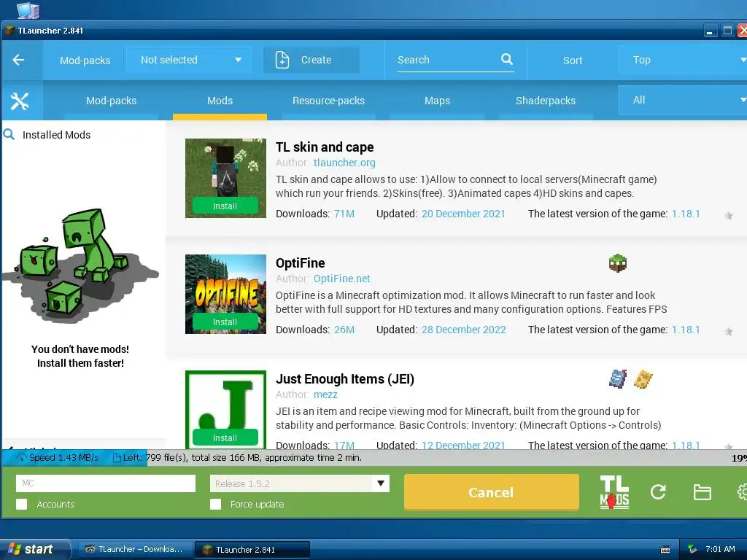Select the TLauncher 2.841 taskbar button
747x560 pixels.
click(x=252, y=550)
